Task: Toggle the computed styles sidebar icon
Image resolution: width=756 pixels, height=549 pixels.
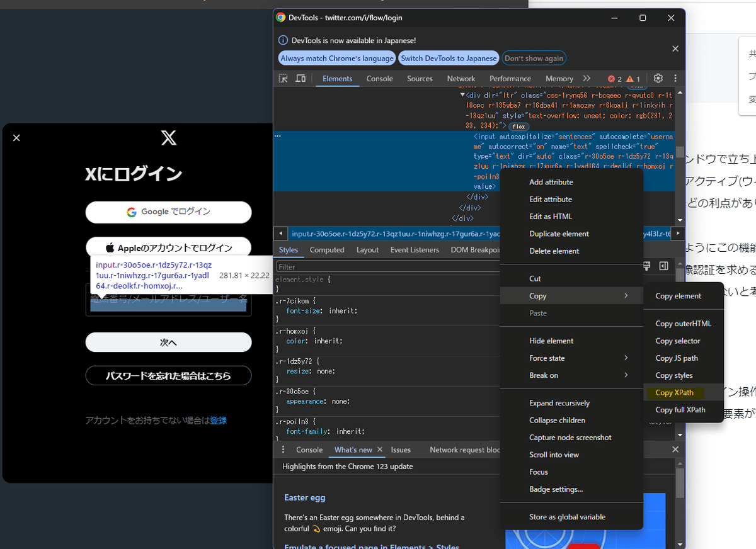Action: click(x=663, y=266)
